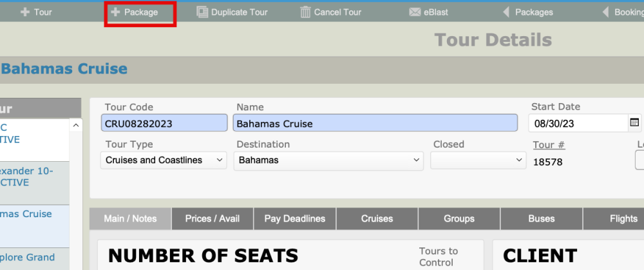Click the Tour # link
Image resolution: width=644 pixels, height=270 pixels.
coord(549,145)
